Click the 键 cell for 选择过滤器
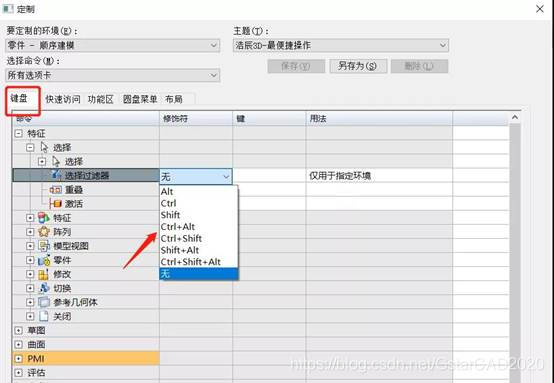The width and height of the screenshot is (554, 383). click(269, 176)
